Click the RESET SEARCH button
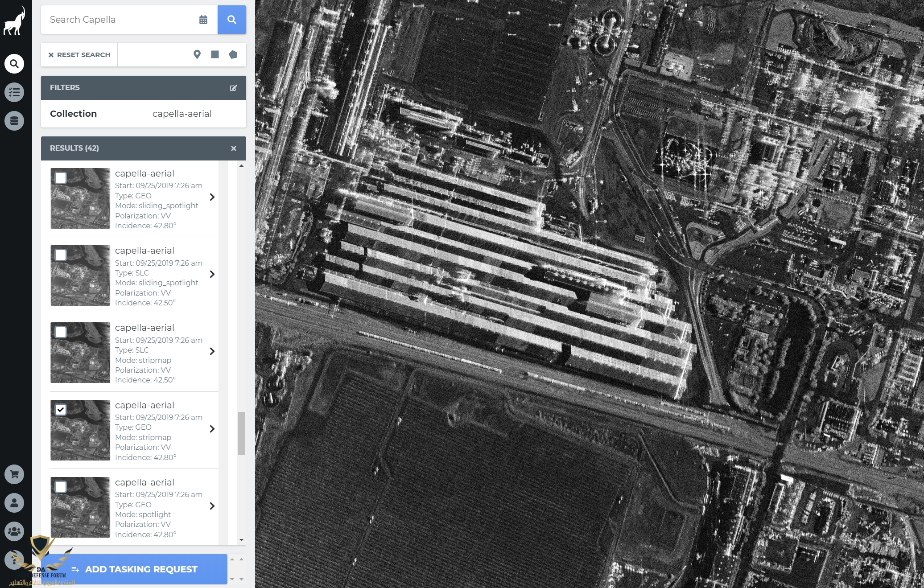 [x=79, y=55]
